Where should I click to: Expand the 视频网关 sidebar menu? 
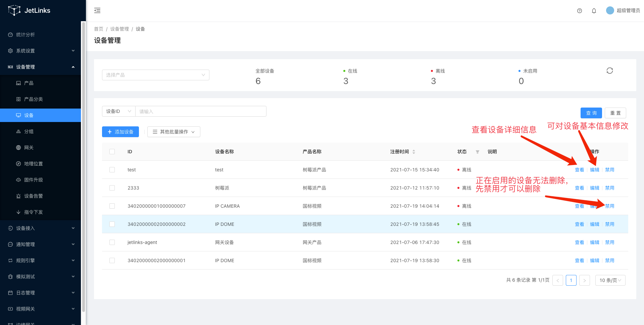pos(40,309)
